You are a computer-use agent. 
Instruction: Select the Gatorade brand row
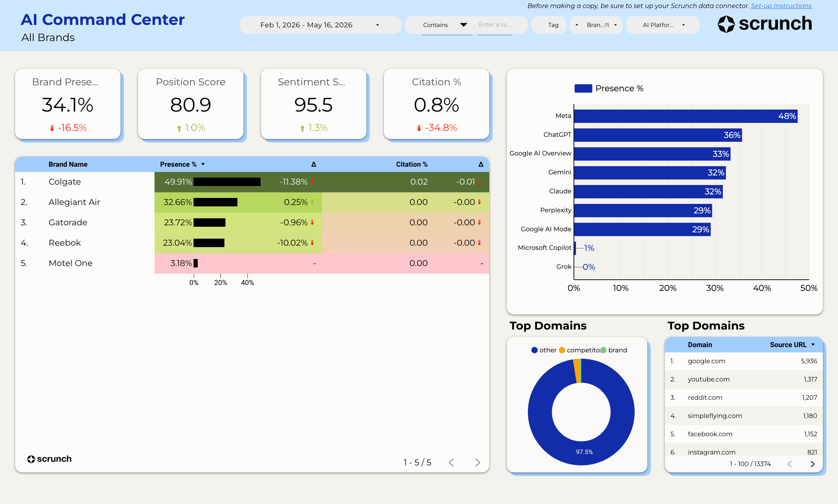coord(252,223)
